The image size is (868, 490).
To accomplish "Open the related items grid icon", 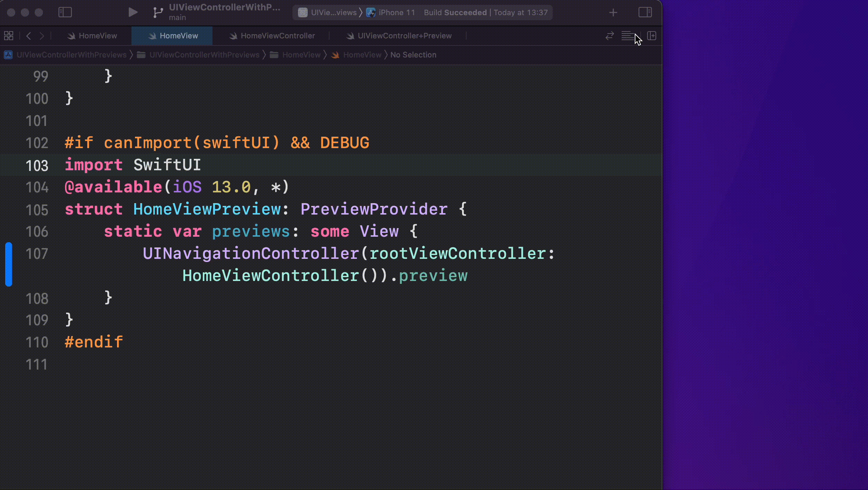I will coord(9,36).
